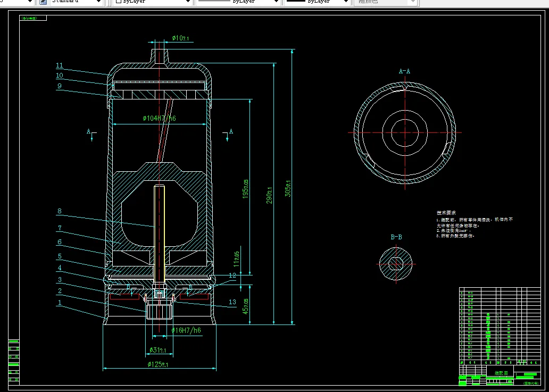The image size is (549, 392).
Task: Click the text style icon beside Standard
Action: (x=43, y=2)
